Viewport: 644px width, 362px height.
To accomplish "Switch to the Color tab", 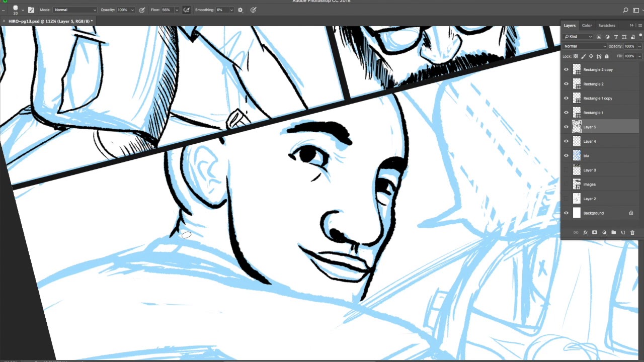I will click(x=587, y=26).
